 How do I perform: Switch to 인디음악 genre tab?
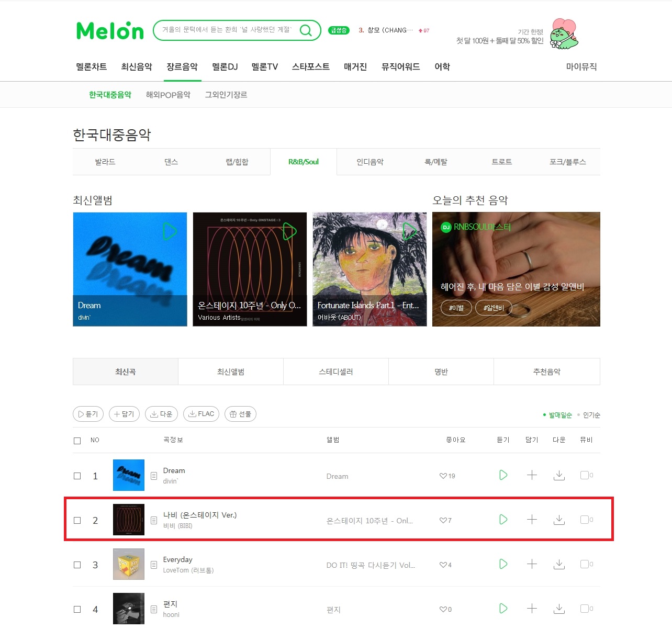[x=370, y=162]
